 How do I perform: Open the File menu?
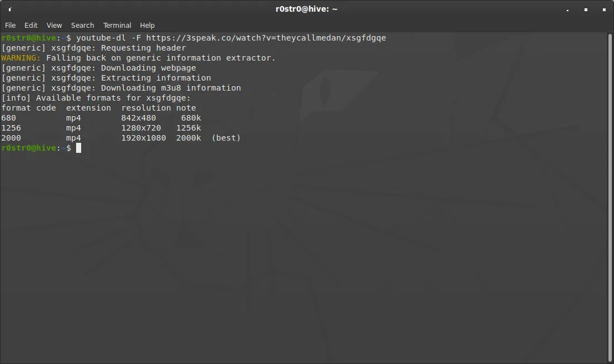[x=10, y=25]
